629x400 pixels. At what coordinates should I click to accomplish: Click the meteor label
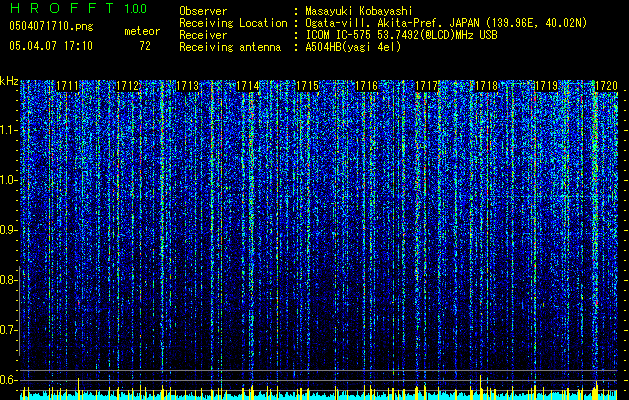pyautogui.click(x=142, y=31)
